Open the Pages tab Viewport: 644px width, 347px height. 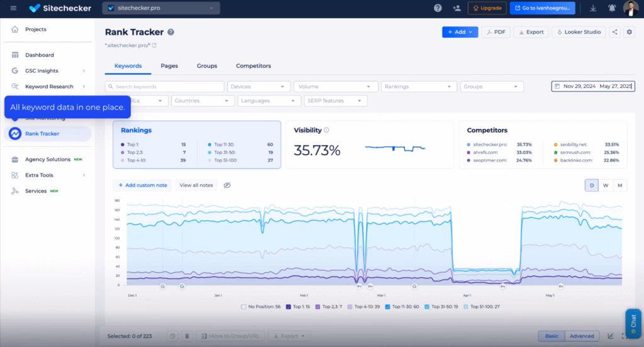(x=169, y=66)
